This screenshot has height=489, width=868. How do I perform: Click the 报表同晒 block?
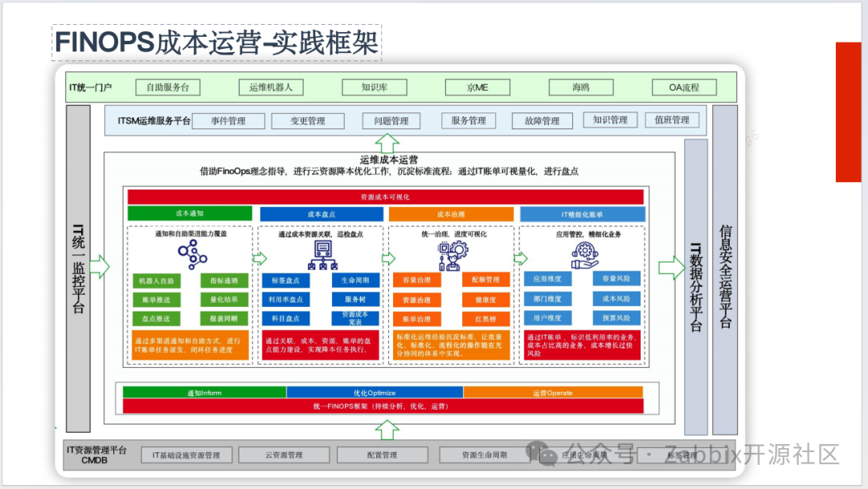pyautogui.click(x=223, y=319)
